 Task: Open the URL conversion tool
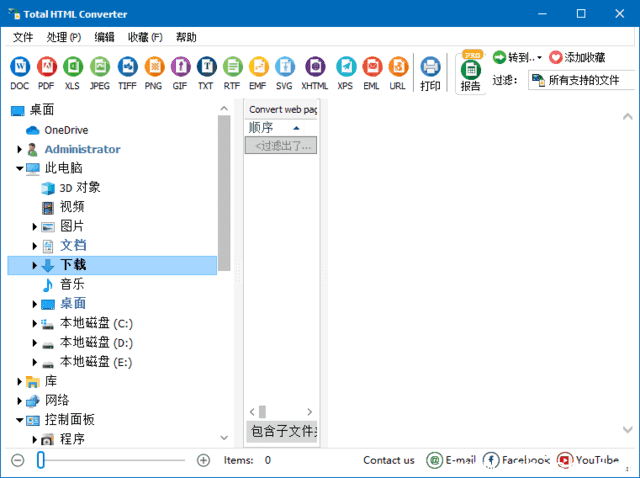[x=398, y=73]
